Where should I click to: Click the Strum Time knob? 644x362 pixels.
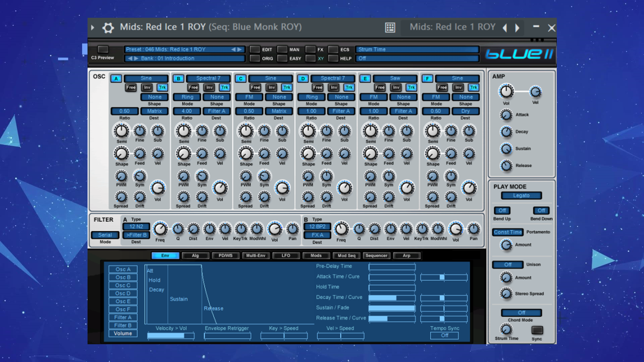point(506,329)
